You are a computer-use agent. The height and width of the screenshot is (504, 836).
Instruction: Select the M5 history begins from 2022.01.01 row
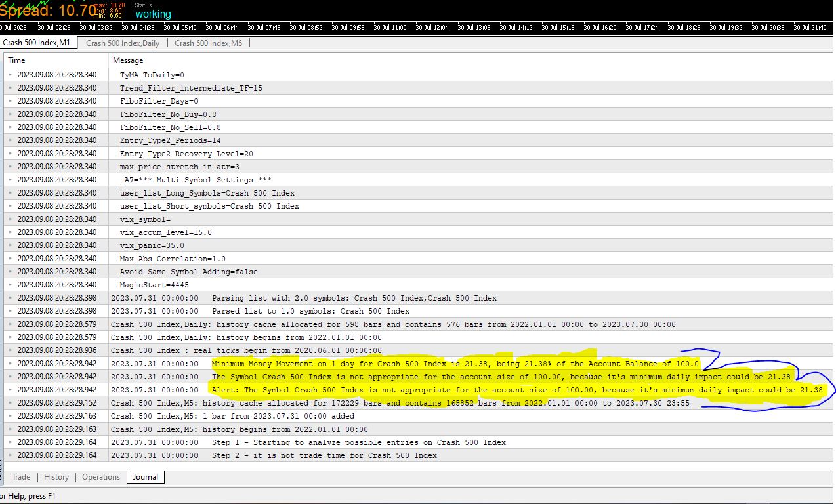pos(419,429)
